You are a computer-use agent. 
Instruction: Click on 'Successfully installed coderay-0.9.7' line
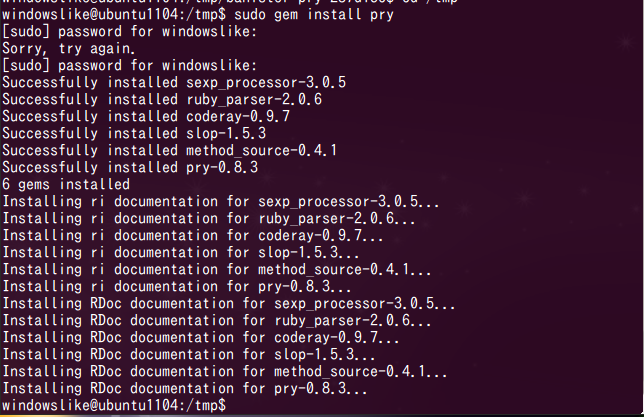coord(146,116)
